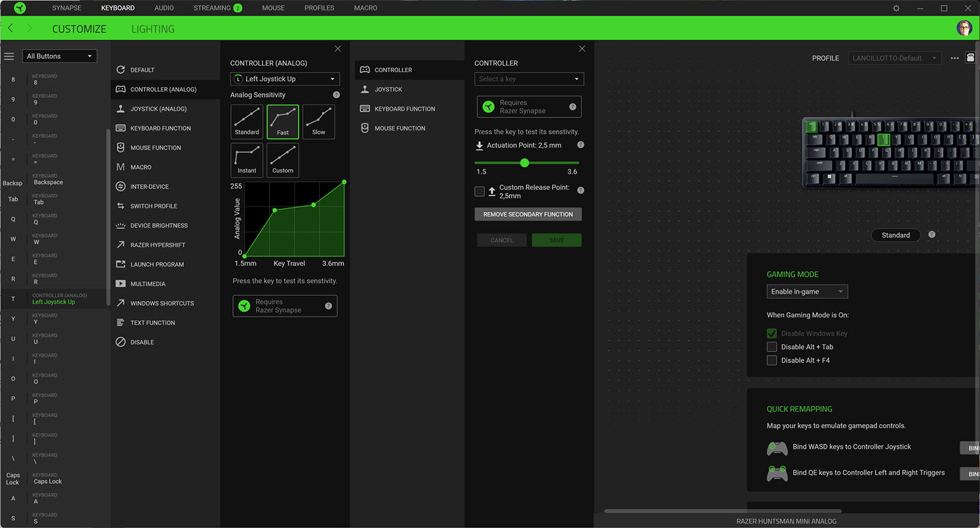Open help for Requires Razer Synapse in analog panel
Viewport: 980px width, 528px height.
pos(328,306)
